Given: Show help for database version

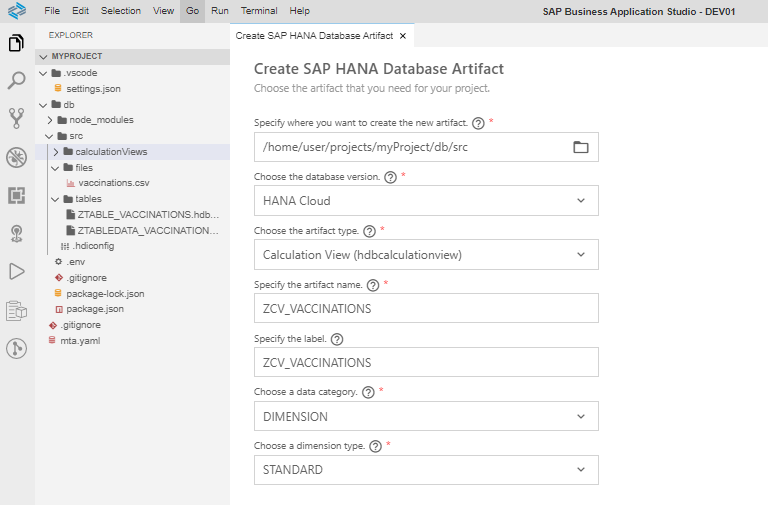Looking at the screenshot, I should (x=390, y=177).
